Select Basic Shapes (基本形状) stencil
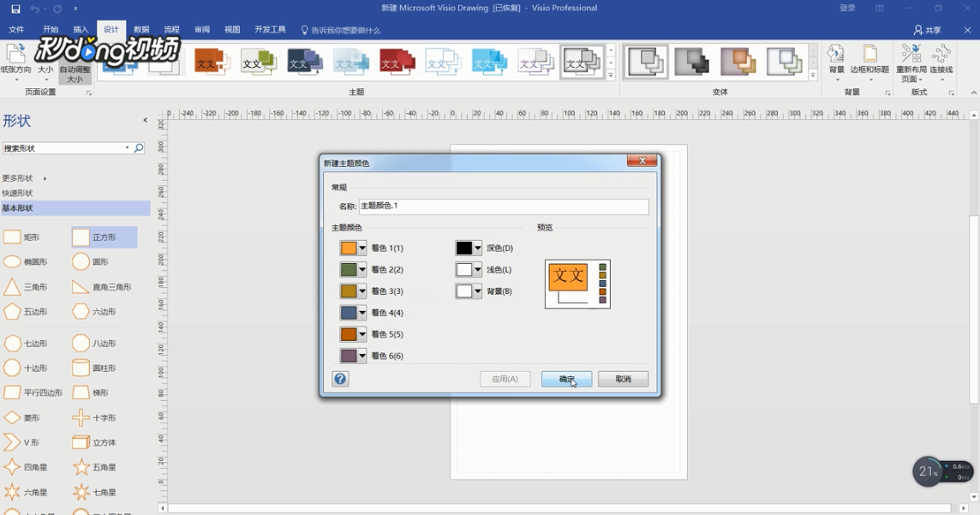The width and height of the screenshot is (980, 515). [x=75, y=208]
